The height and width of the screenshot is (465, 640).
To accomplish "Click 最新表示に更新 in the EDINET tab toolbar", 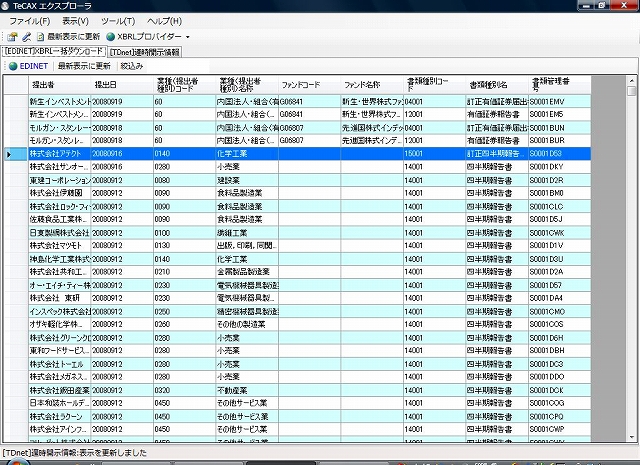I will (x=84, y=66).
